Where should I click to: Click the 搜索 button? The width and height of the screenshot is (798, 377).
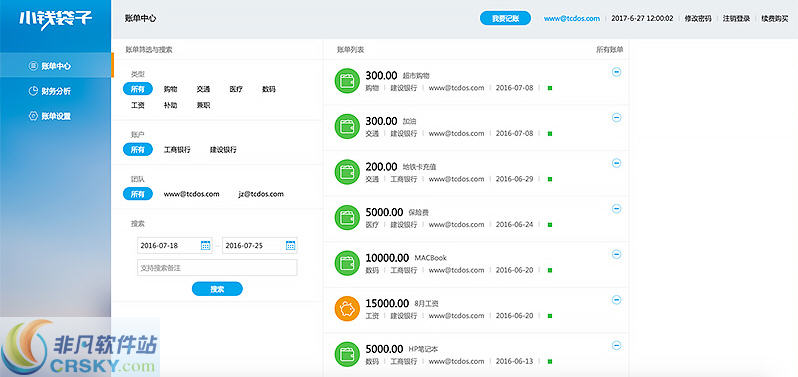tap(217, 289)
